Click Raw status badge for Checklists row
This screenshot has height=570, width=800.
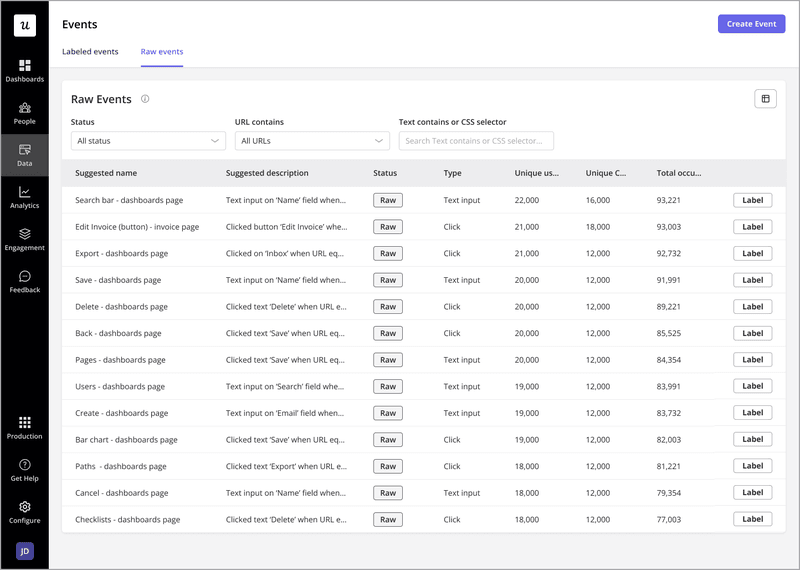pyautogui.click(x=388, y=519)
